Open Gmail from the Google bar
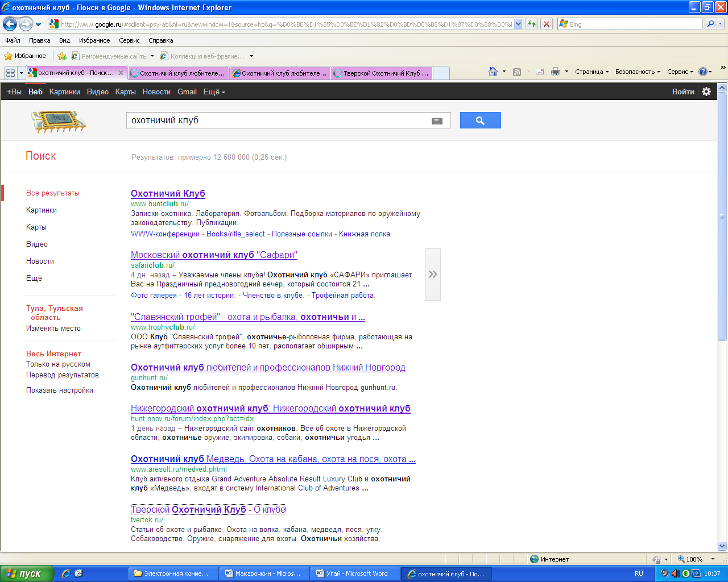728x582 pixels. pyautogui.click(x=187, y=92)
